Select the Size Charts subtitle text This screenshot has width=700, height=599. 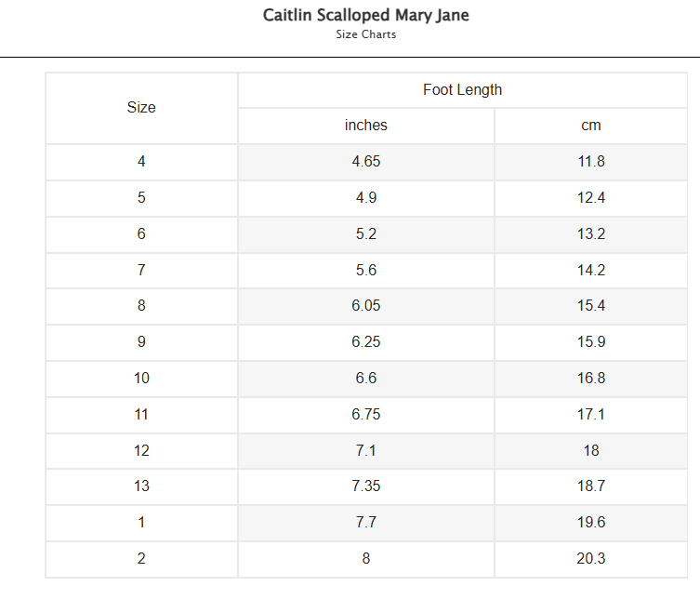point(365,34)
